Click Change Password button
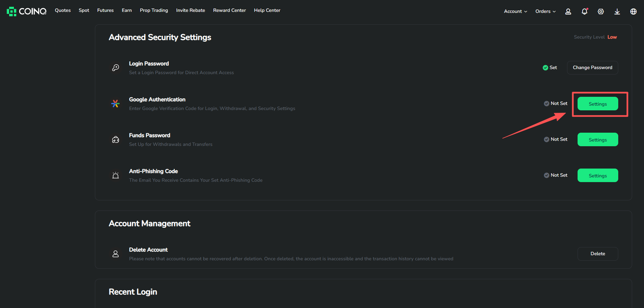The width and height of the screenshot is (644, 308). (x=592, y=67)
